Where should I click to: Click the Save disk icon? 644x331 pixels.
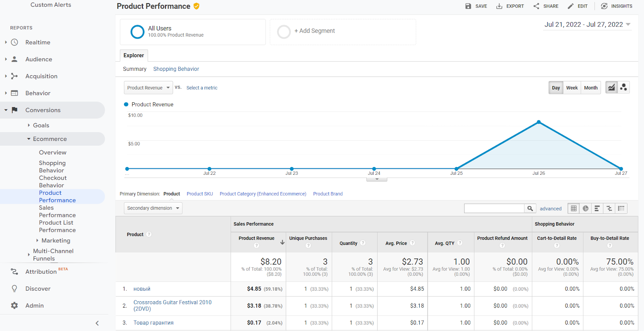pyautogui.click(x=468, y=6)
